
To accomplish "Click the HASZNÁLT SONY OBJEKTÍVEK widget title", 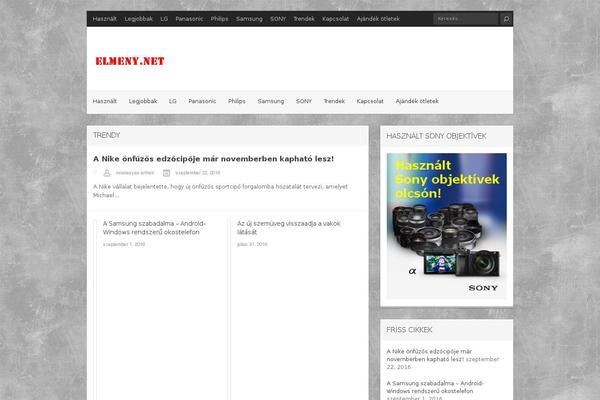I will [436, 136].
